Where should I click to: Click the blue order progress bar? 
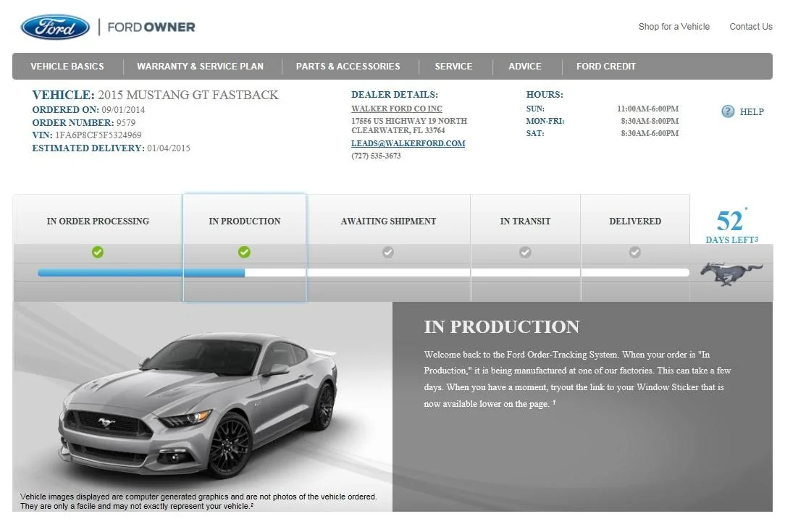(x=141, y=273)
